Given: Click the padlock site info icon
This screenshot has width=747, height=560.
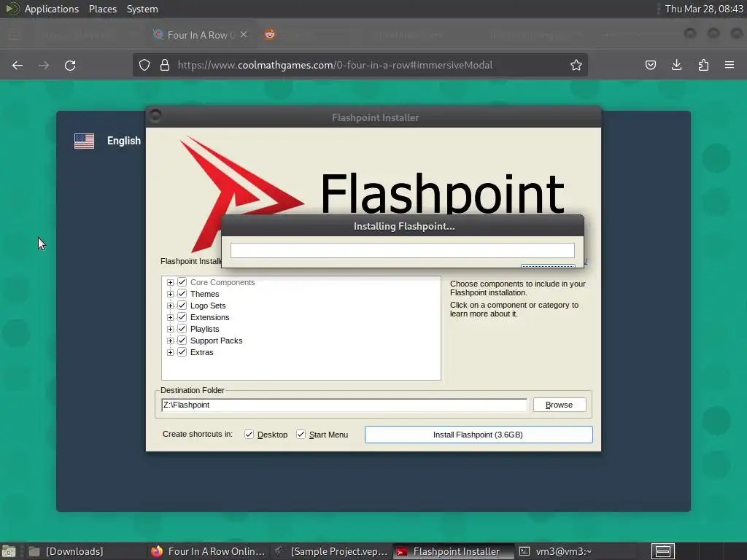Looking at the screenshot, I should coord(165,65).
